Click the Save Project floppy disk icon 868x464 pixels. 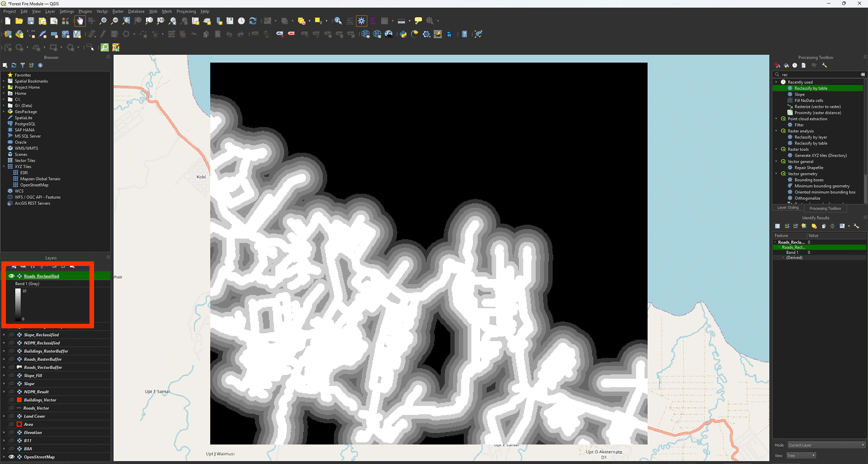[31, 21]
